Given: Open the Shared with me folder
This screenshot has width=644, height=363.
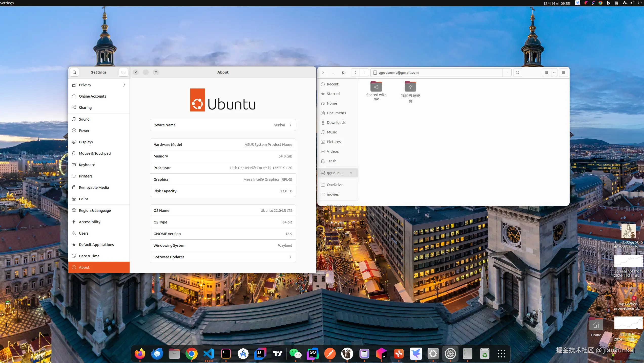Looking at the screenshot, I should [376, 87].
